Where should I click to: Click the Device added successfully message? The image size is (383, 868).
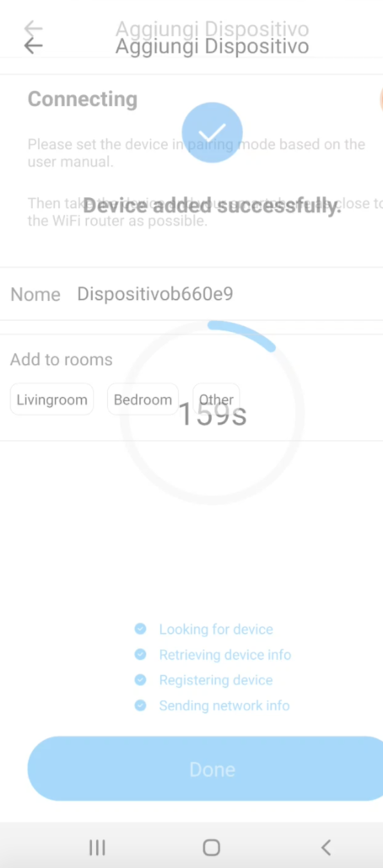pyautogui.click(x=213, y=206)
